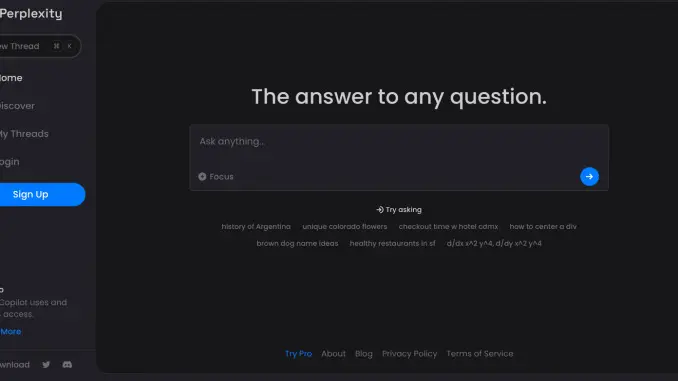The height and width of the screenshot is (381, 678).
Task: Open Terms of Service footer link
Action: click(x=480, y=354)
